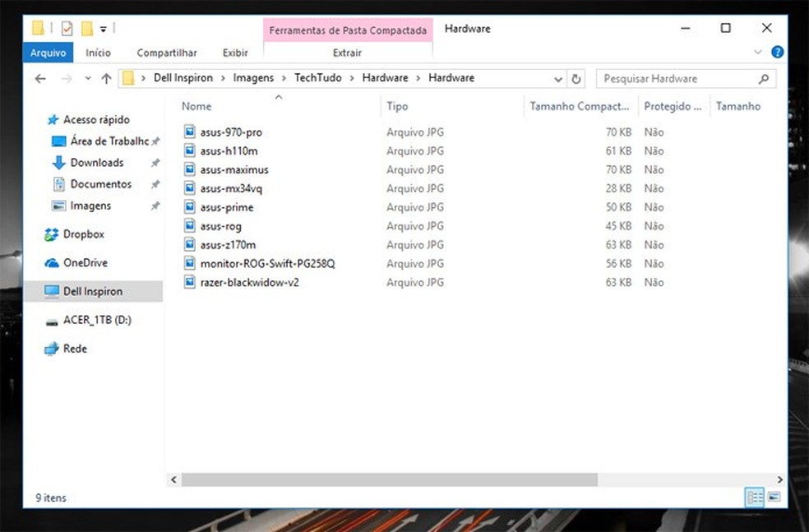Click the horizontal scrollbar left arrow
This screenshot has height=532, width=809.
173,480
